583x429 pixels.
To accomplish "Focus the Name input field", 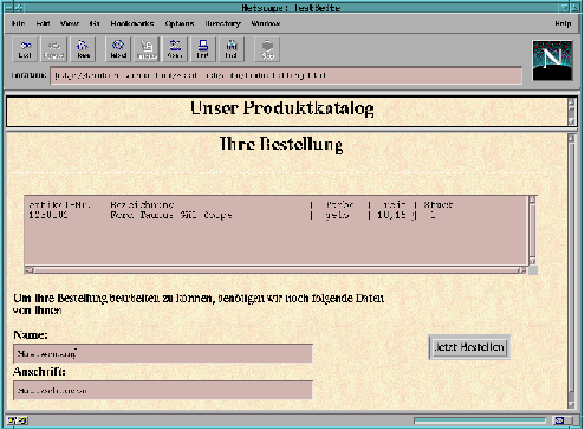I will click(163, 354).
